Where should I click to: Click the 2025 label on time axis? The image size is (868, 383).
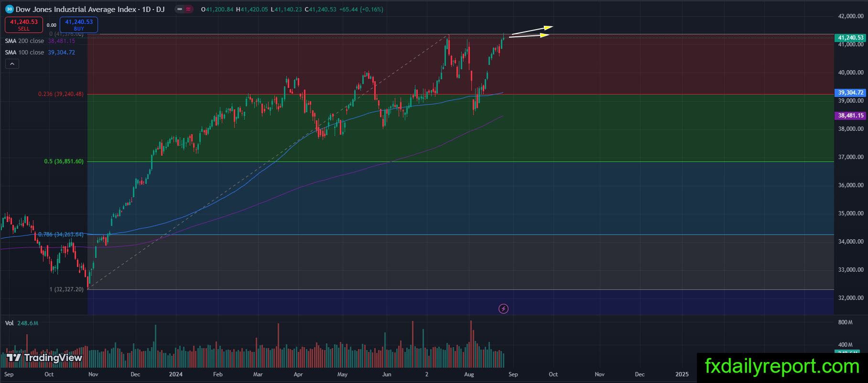682,374
